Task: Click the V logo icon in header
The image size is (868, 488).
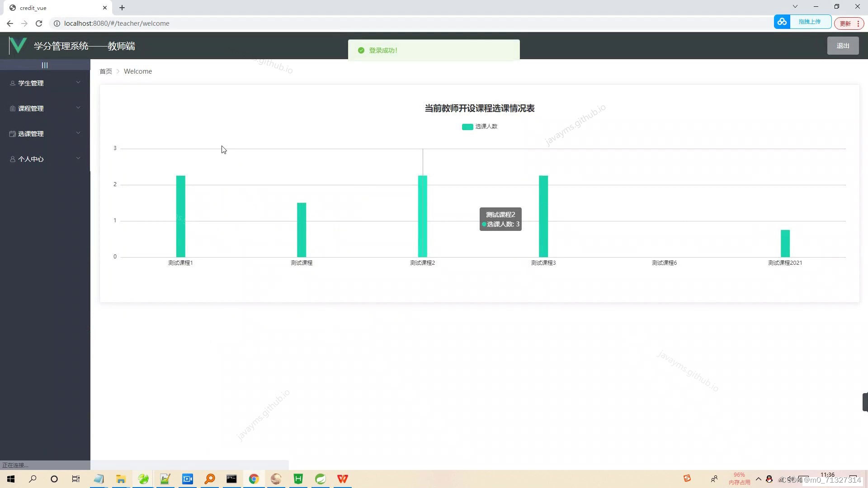Action: [17, 46]
